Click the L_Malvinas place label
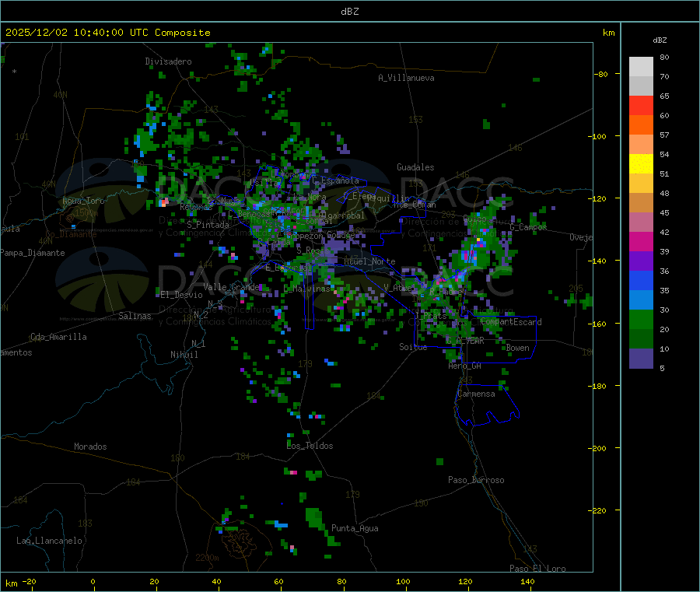 pos(306,289)
